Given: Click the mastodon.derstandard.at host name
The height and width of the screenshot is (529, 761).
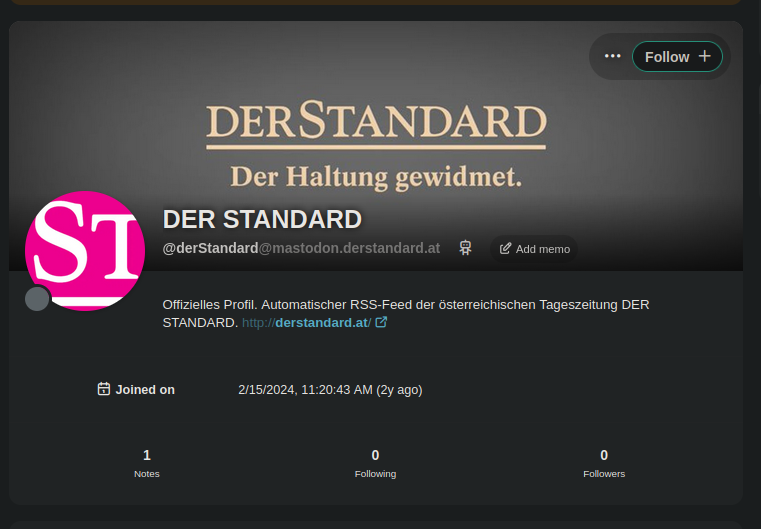Looking at the screenshot, I should 350,248.
